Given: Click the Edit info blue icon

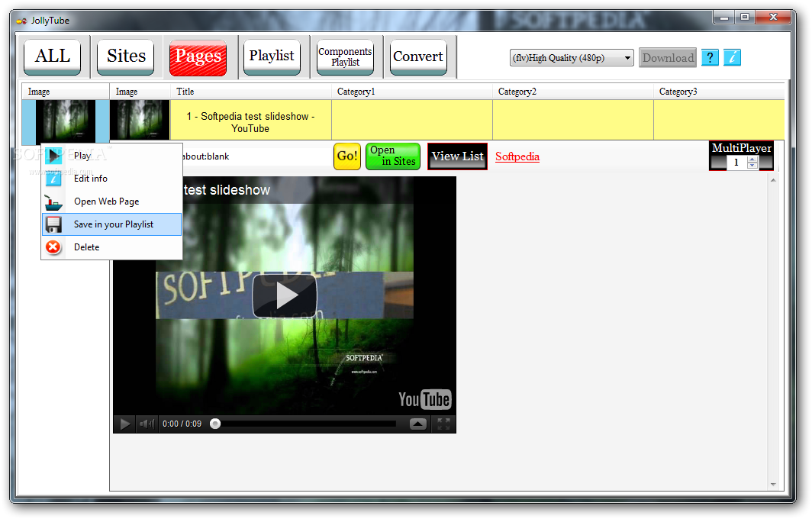Looking at the screenshot, I should 53,179.
